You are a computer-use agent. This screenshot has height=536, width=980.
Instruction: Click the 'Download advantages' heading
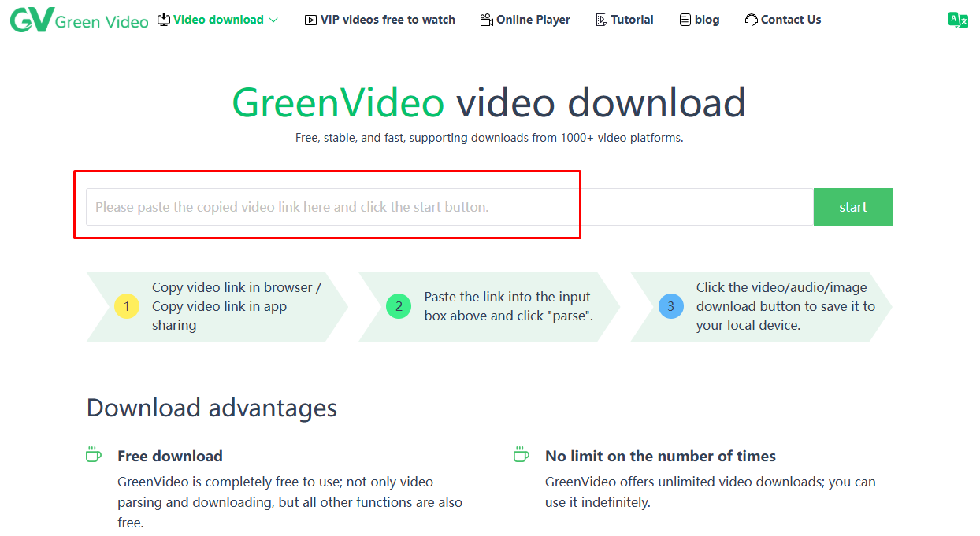click(x=212, y=408)
